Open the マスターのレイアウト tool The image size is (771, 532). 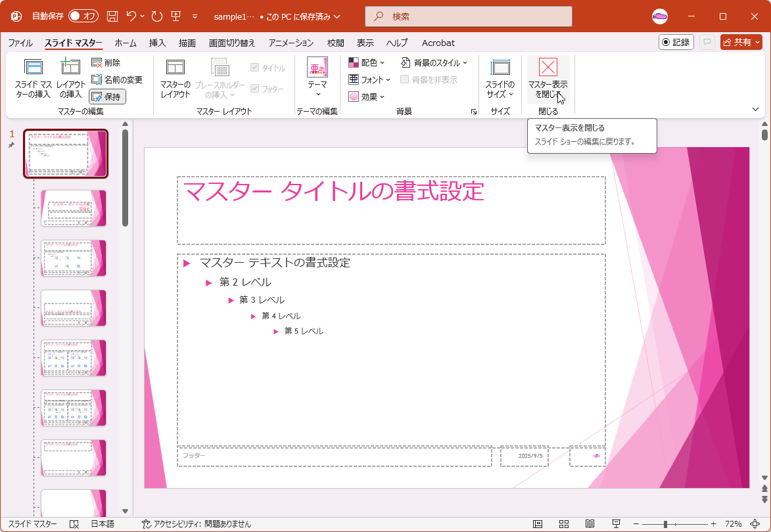click(175, 79)
